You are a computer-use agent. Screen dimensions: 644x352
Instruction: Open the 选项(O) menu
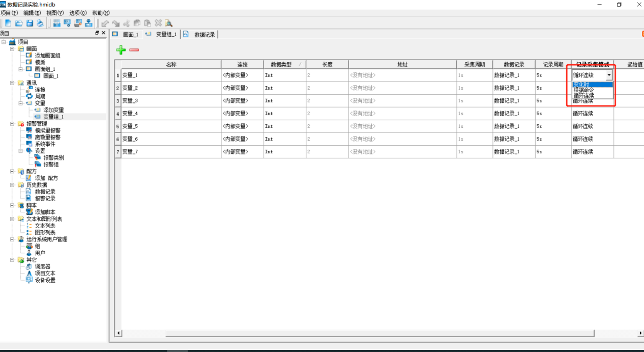pyautogui.click(x=78, y=13)
